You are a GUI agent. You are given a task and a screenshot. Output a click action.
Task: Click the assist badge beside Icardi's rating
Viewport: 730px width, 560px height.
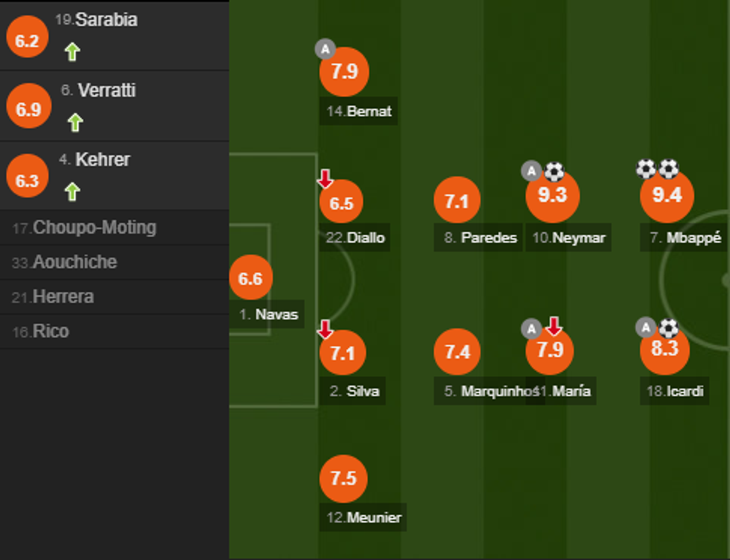tap(645, 328)
